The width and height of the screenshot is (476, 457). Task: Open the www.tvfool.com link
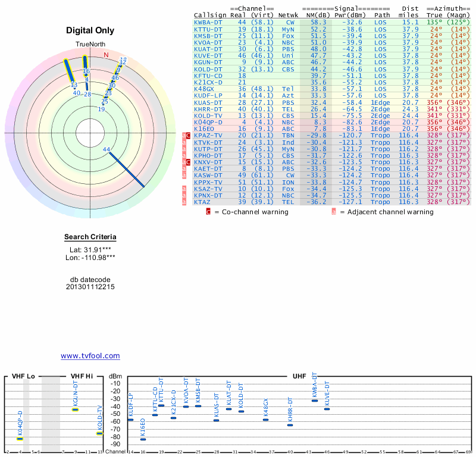[90, 356]
